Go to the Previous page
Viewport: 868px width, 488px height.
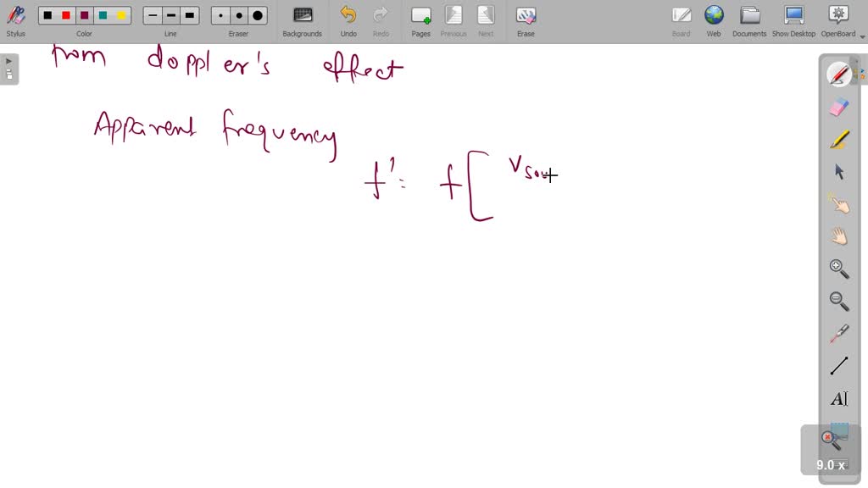point(453,21)
